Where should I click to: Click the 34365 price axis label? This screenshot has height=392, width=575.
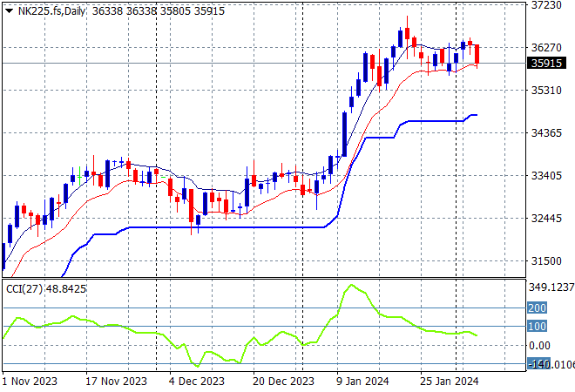coord(548,133)
